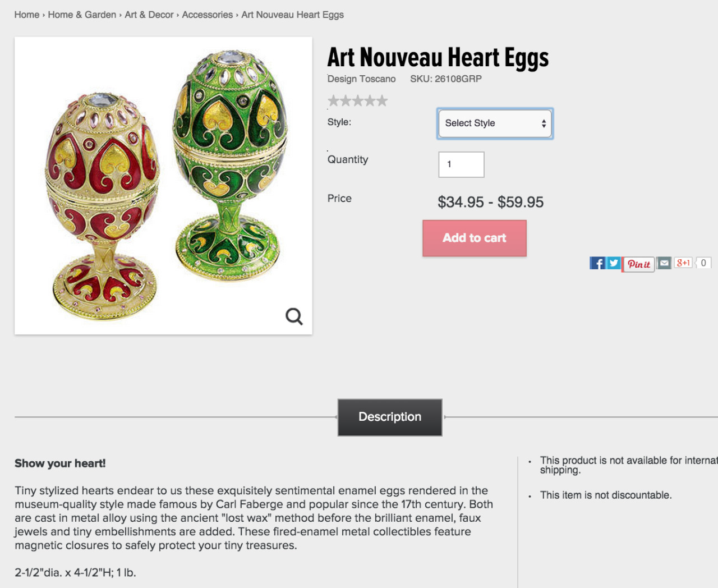Share the product on Facebook
Viewport: 718px width, 588px height.
597,263
